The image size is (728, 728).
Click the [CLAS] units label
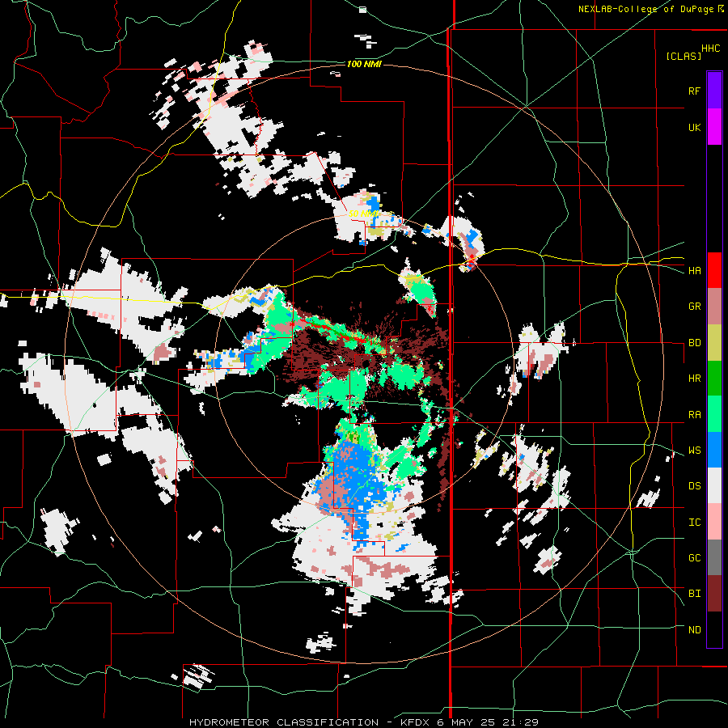[x=684, y=56]
